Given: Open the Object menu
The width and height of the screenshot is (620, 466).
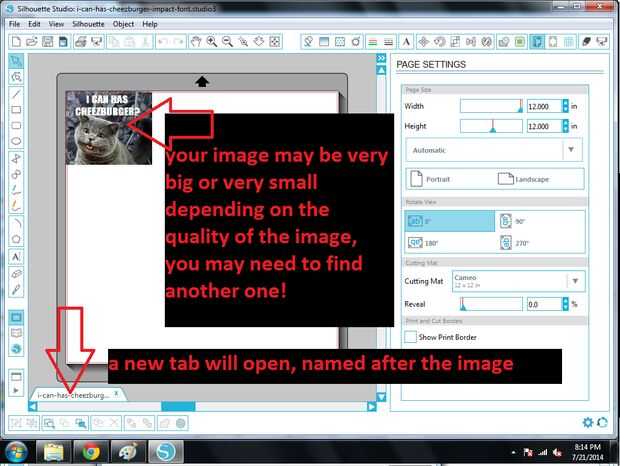Looking at the screenshot, I should (123, 24).
